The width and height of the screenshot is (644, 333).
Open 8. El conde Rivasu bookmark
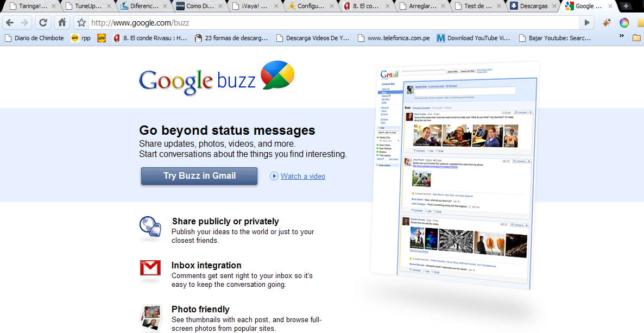(x=150, y=38)
